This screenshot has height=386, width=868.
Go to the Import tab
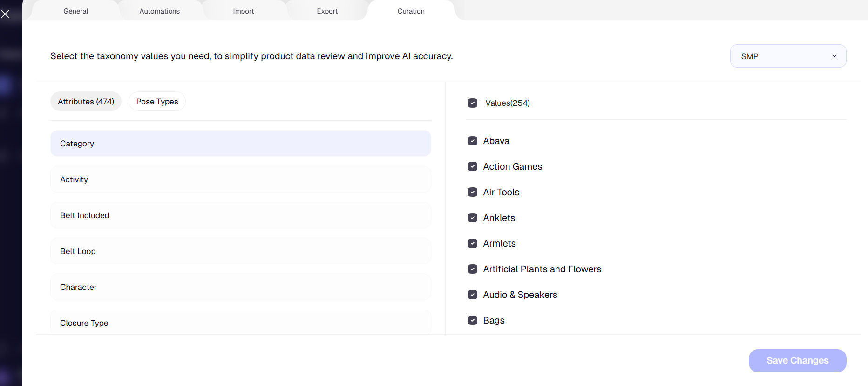pos(243,11)
